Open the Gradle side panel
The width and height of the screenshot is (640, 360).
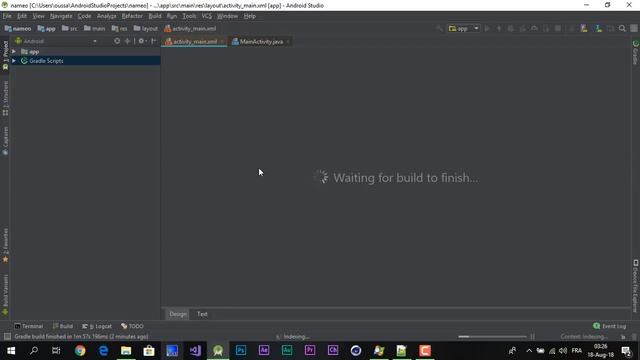pos(636,52)
